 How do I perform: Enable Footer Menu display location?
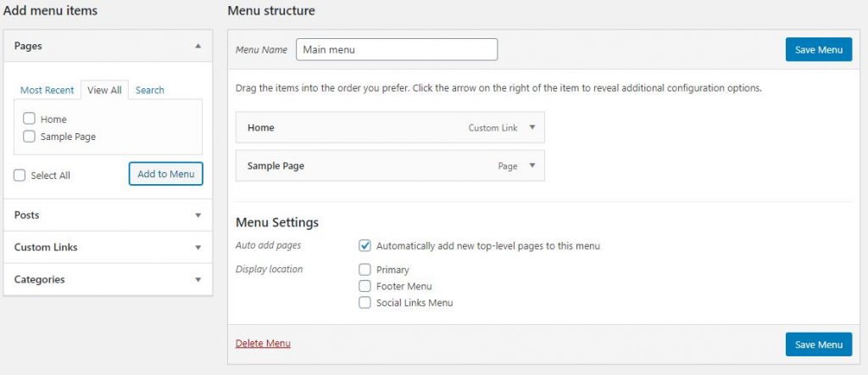pyautogui.click(x=364, y=287)
